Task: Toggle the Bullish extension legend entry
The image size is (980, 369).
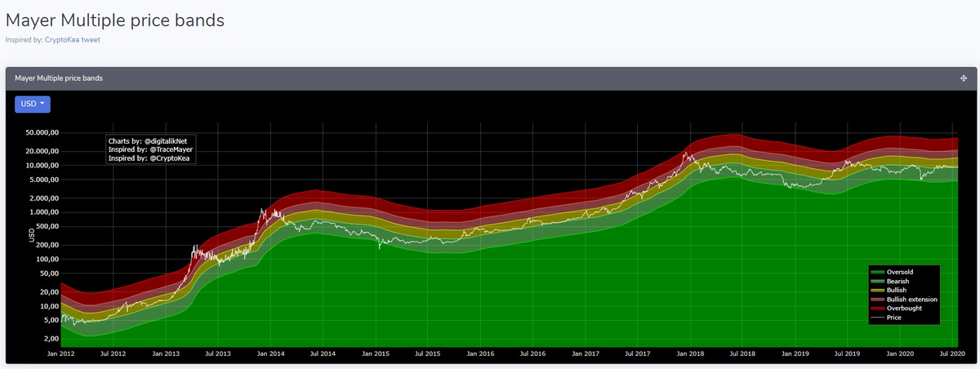Action: click(904, 300)
